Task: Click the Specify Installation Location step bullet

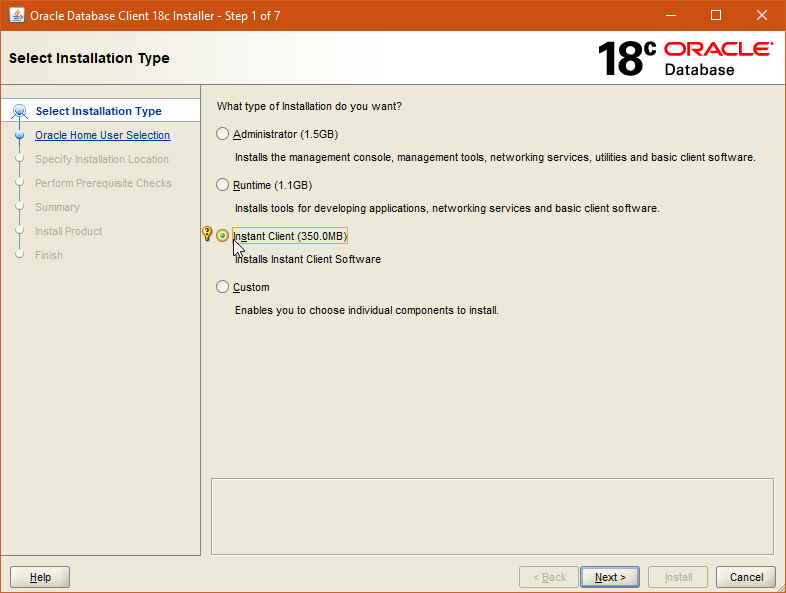Action: coord(20,159)
